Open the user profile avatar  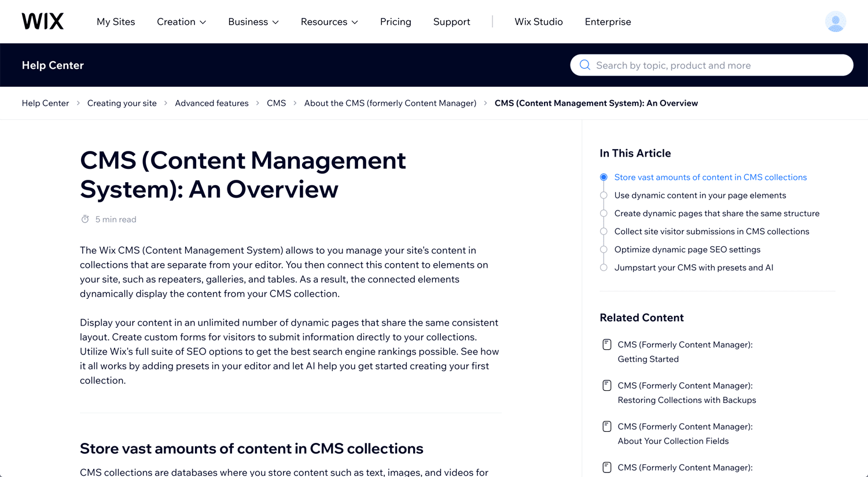click(x=836, y=21)
